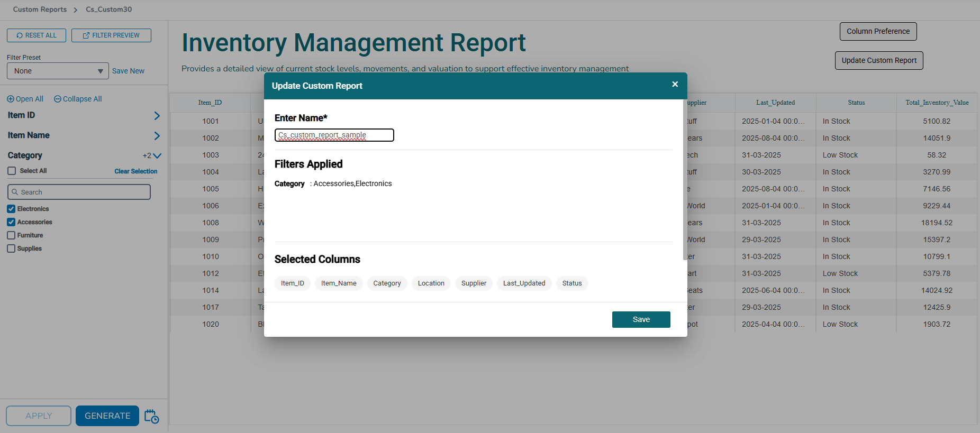
Task: Expand the Item Name filter section
Action: pos(157,136)
